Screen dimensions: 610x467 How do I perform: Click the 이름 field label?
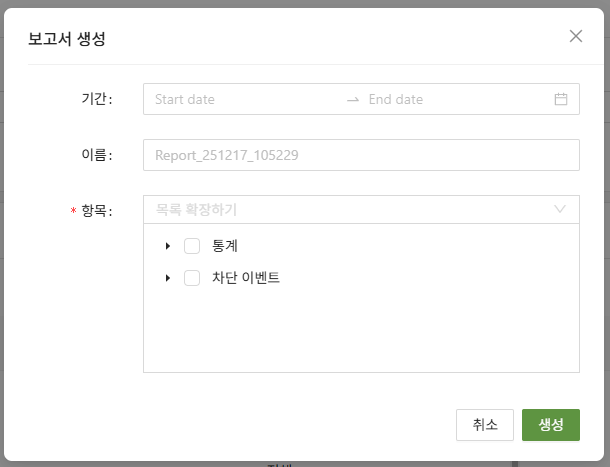click(x=96, y=155)
